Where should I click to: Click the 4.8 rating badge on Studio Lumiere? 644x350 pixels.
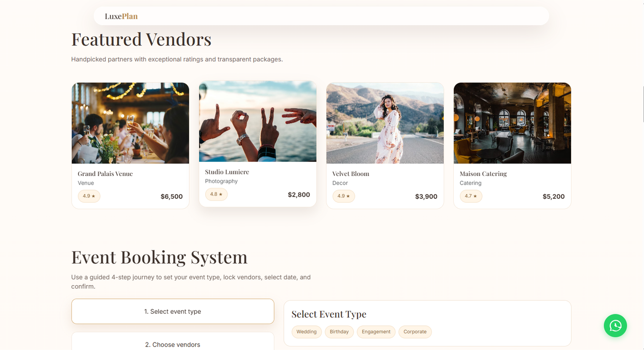[x=216, y=194]
